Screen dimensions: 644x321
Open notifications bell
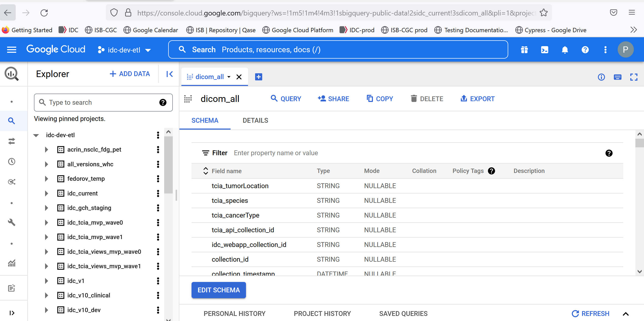click(565, 49)
